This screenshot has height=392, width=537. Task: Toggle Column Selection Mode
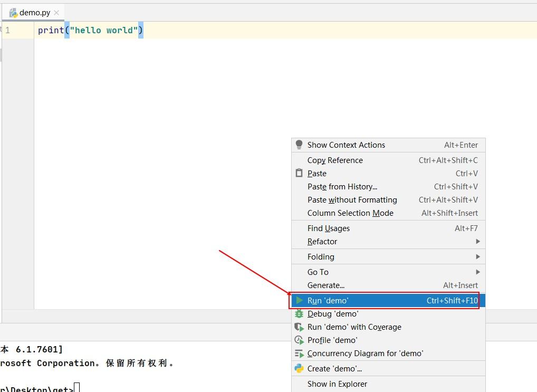tap(388, 213)
